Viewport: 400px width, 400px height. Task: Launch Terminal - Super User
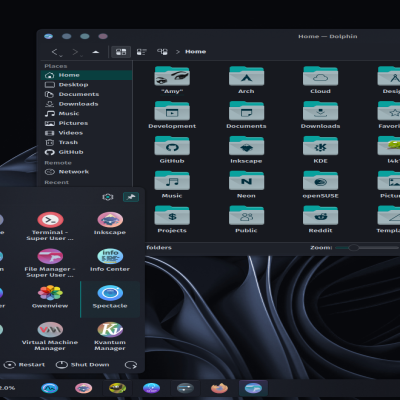click(50, 226)
